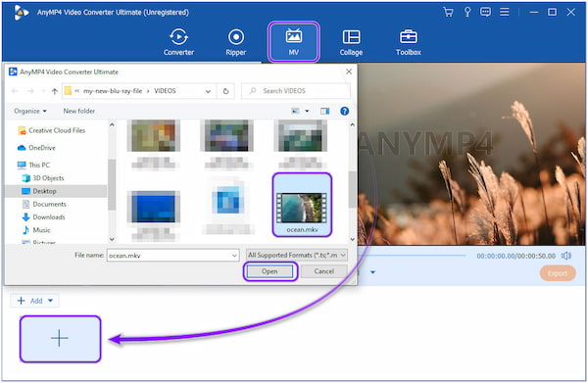Open Downloads in sidebar
The image size is (588, 383).
(43, 217)
